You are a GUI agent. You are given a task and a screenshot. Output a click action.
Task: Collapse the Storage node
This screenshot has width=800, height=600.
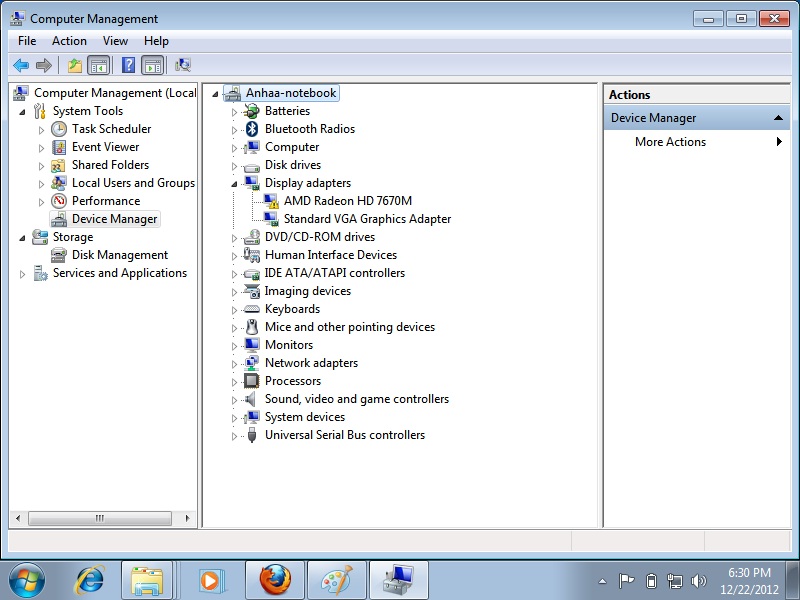point(22,238)
